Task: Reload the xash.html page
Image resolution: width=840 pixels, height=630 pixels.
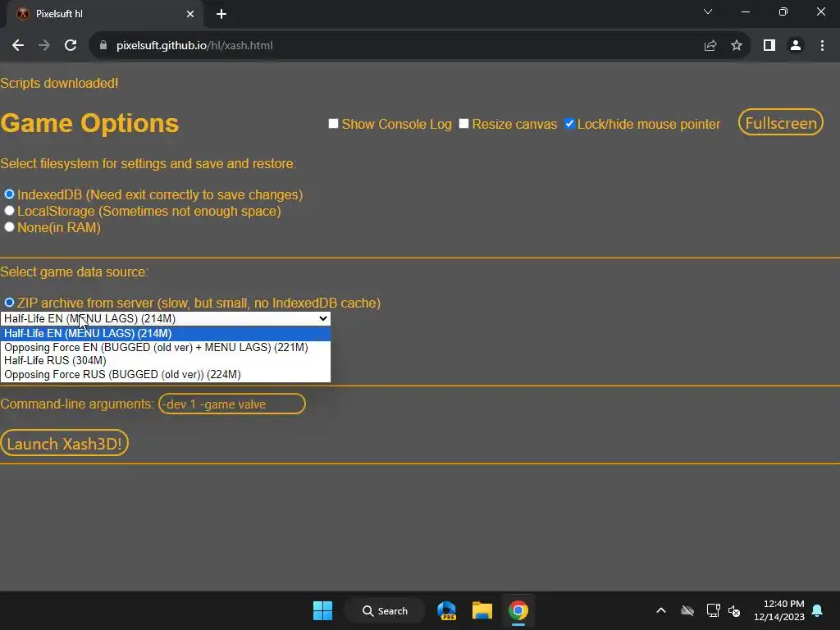Action: pyautogui.click(x=71, y=46)
